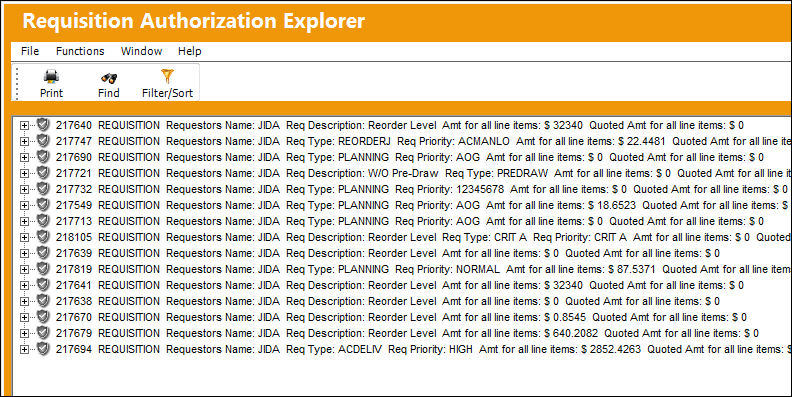Click shield icon of requisition 217819
Screen dimensions: 792x397
tap(43, 269)
